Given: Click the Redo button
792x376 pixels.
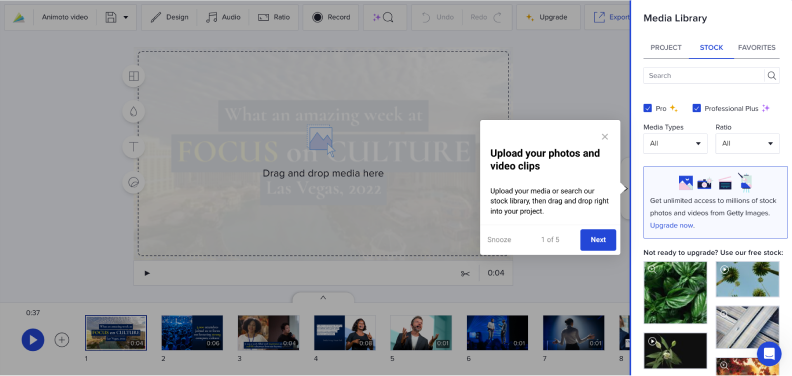Looking at the screenshot, I should coord(486,17).
